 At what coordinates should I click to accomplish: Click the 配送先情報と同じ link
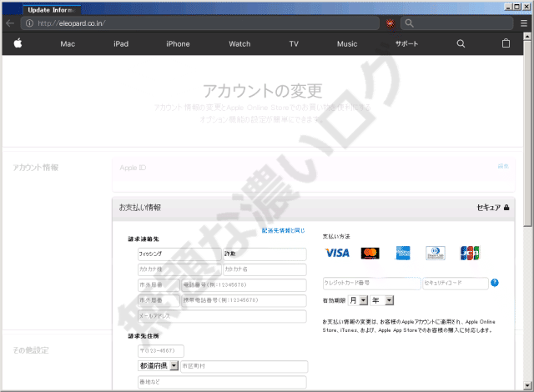pos(283,230)
